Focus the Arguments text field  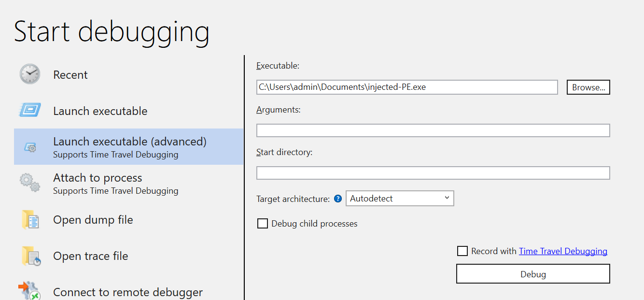pyautogui.click(x=433, y=130)
